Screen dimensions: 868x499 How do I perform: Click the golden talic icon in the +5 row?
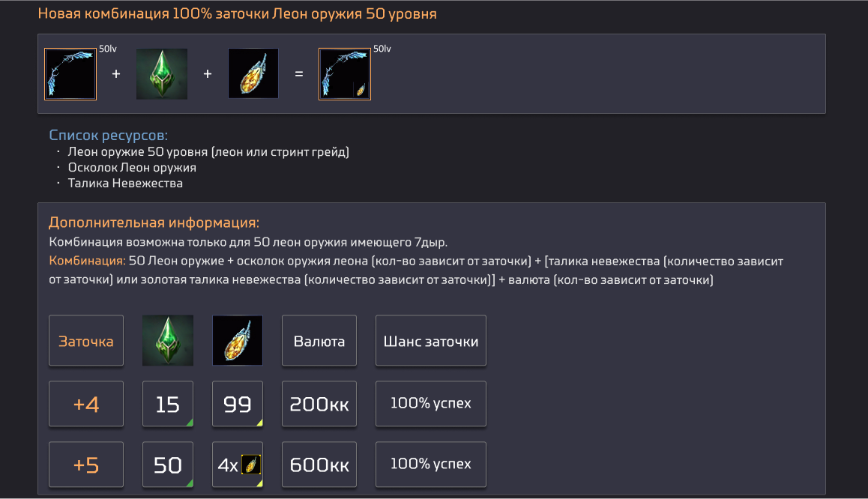point(251,465)
